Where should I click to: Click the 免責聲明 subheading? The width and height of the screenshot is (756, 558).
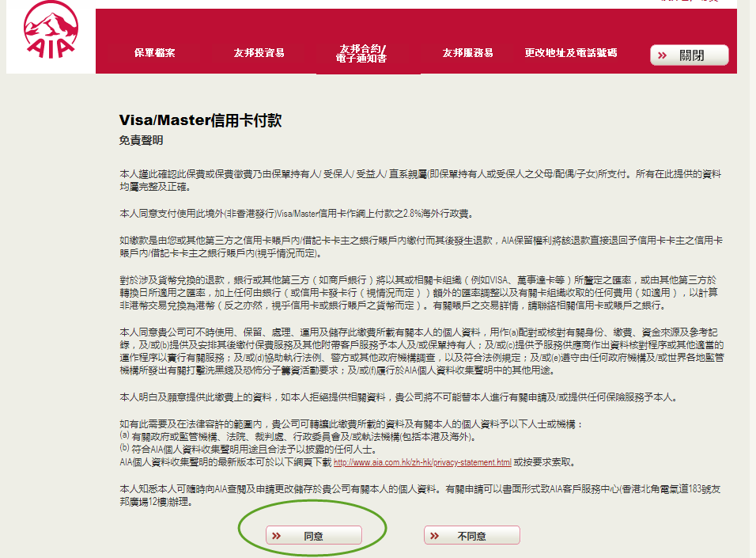[142, 140]
